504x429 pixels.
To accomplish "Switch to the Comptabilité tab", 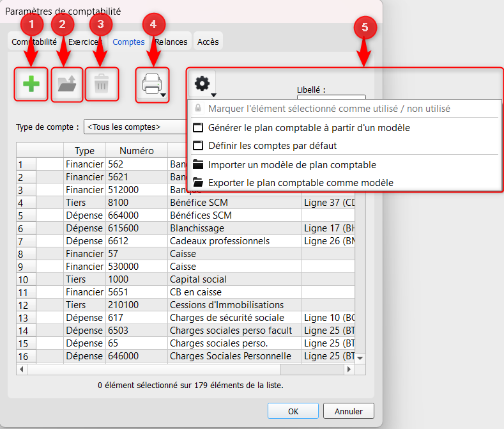I will coord(34,42).
